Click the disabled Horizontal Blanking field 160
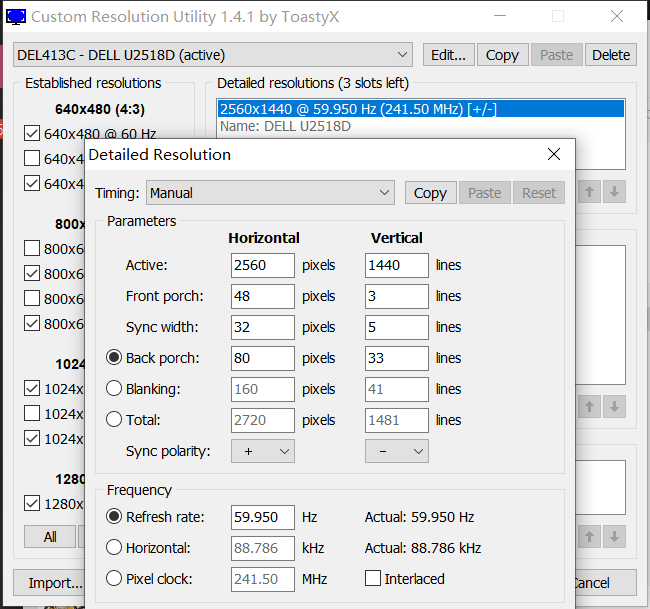The height and width of the screenshot is (609, 650). [x=263, y=389]
